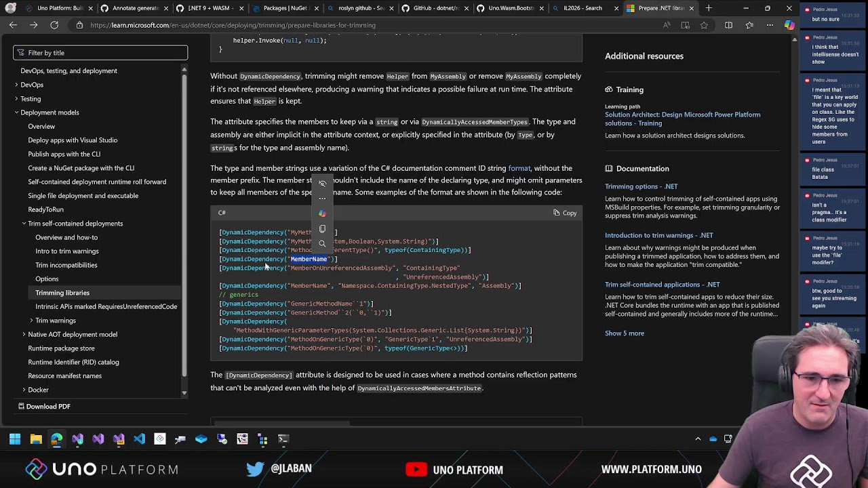Screen dimensions: 868x488
Task: Show hidden system tray icons
Action: 698,439
